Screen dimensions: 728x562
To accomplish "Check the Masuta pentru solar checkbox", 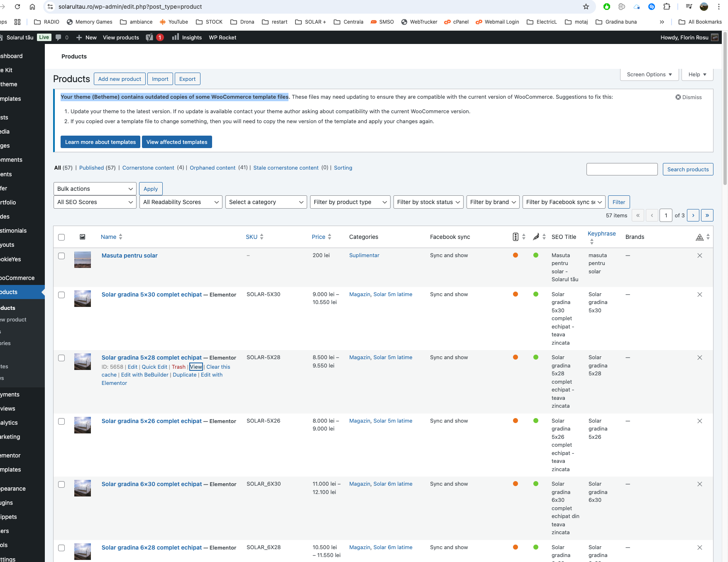I will coord(61,256).
